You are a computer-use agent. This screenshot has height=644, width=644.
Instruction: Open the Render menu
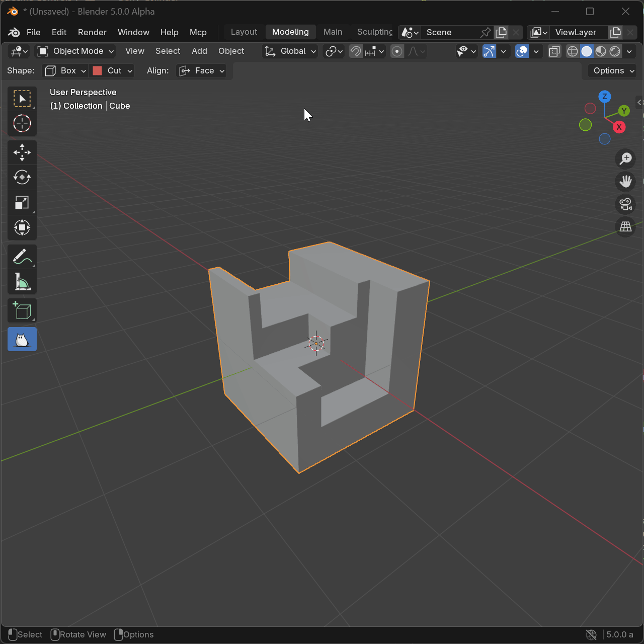[92, 32]
